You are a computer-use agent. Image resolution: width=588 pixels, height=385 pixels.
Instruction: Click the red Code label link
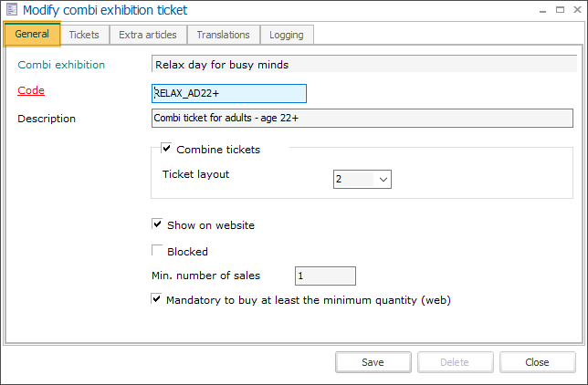pos(31,90)
